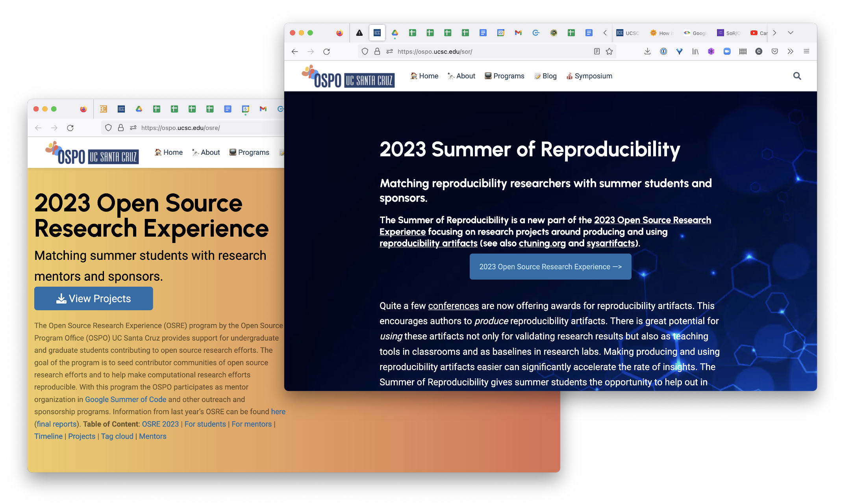Expand more tools double-chevron overflow

click(790, 52)
